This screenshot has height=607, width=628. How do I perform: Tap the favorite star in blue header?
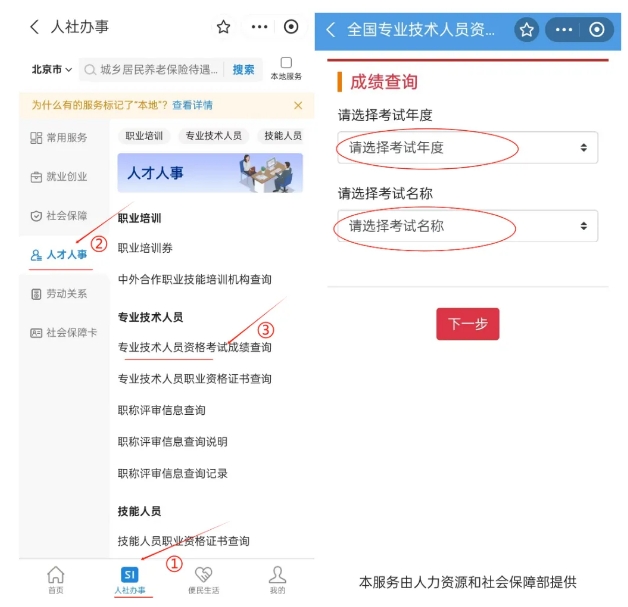coord(526,30)
